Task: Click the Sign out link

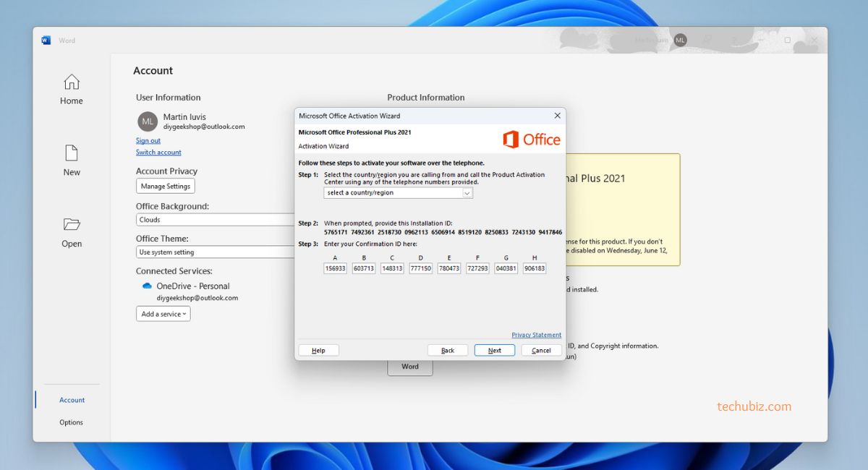Action: [148, 140]
